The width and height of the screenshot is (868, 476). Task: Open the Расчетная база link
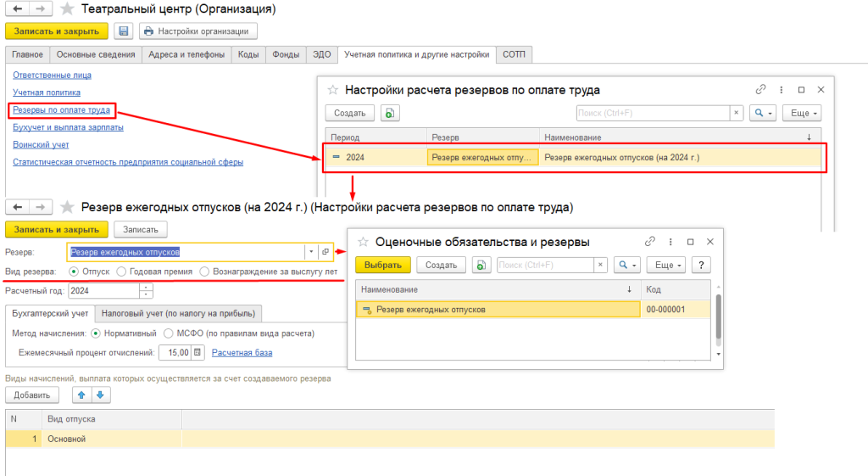coord(242,353)
